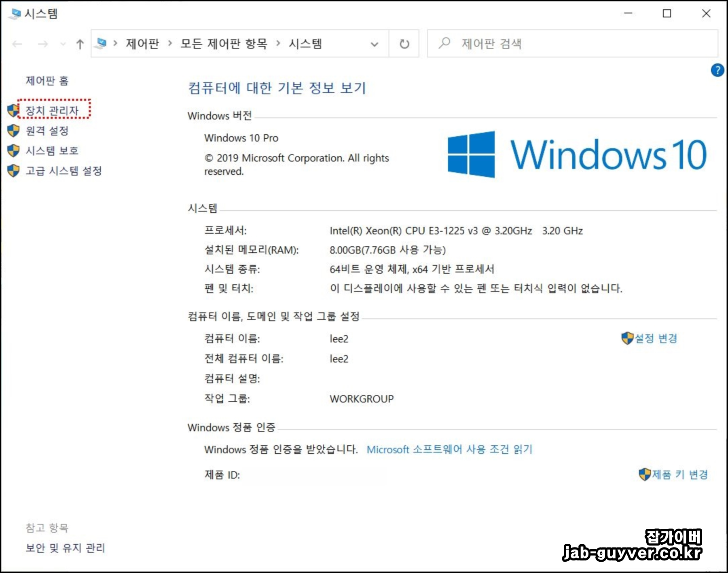Click the 64비트 운영 체제 system type value
The image size is (728, 573).
click(x=412, y=269)
